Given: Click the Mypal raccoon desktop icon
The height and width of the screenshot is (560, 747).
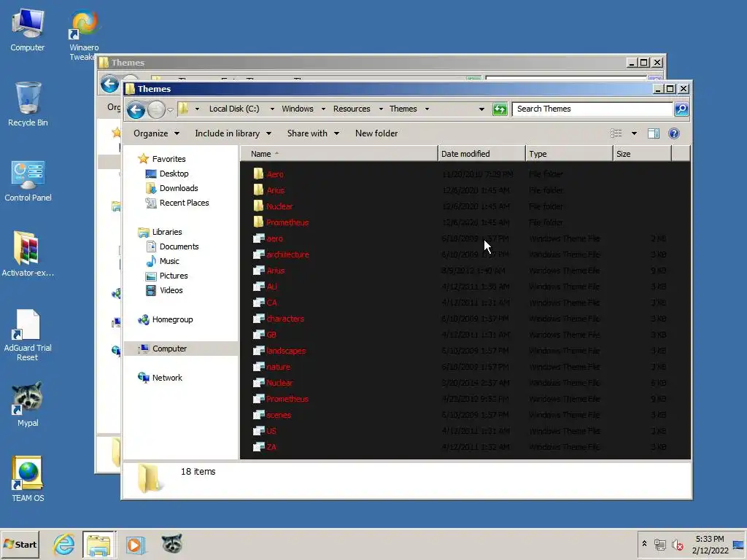Looking at the screenshot, I should pos(28,404).
